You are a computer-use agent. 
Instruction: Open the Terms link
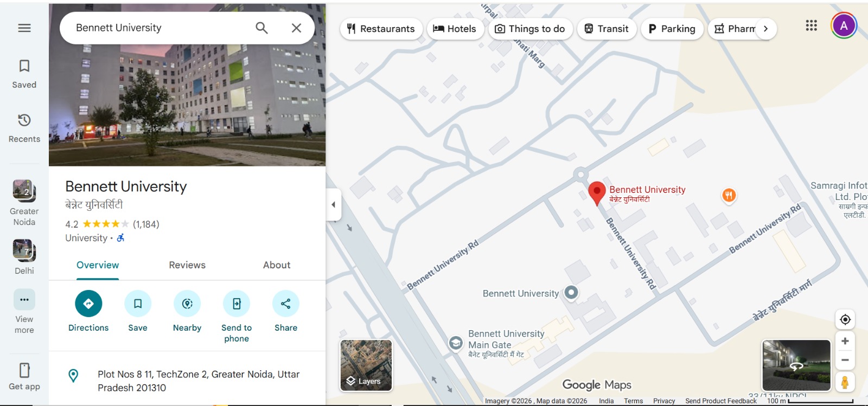633,401
